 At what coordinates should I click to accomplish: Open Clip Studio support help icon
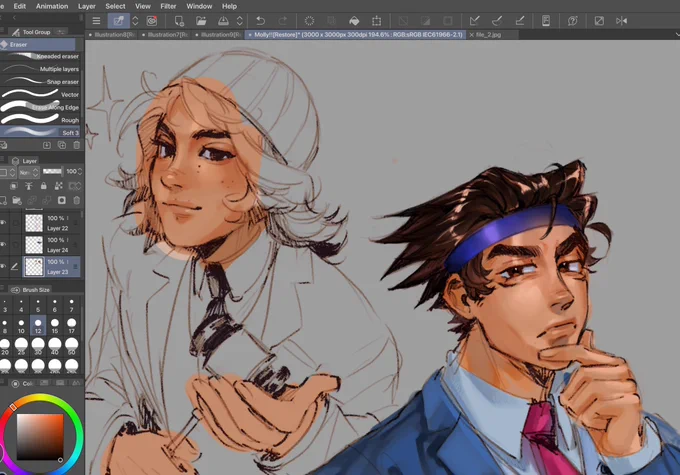pyautogui.click(x=572, y=21)
